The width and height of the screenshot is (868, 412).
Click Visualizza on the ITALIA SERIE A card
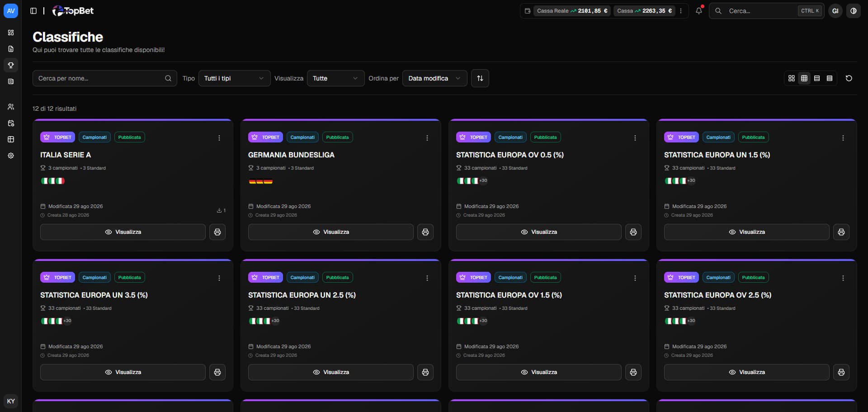[123, 232]
